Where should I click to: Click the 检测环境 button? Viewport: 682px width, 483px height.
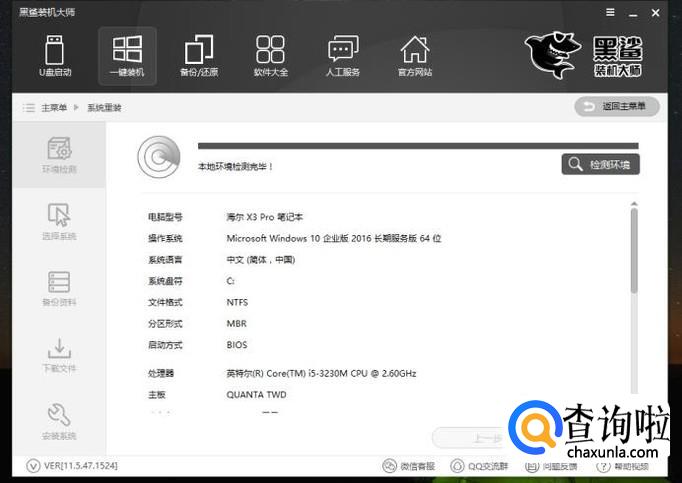point(600,164)
